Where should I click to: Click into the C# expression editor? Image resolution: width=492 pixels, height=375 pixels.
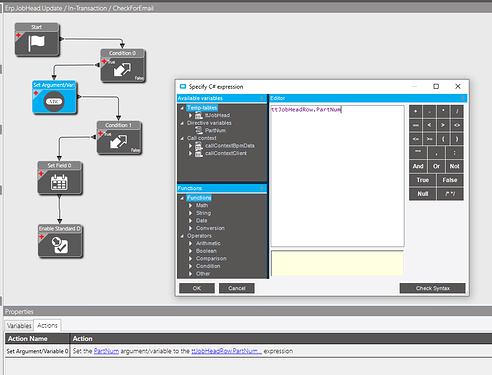[337, 176]
